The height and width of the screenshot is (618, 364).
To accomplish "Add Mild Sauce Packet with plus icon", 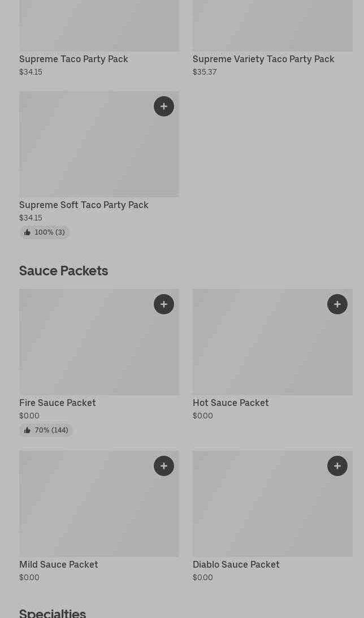I will (x=164, y=466).
